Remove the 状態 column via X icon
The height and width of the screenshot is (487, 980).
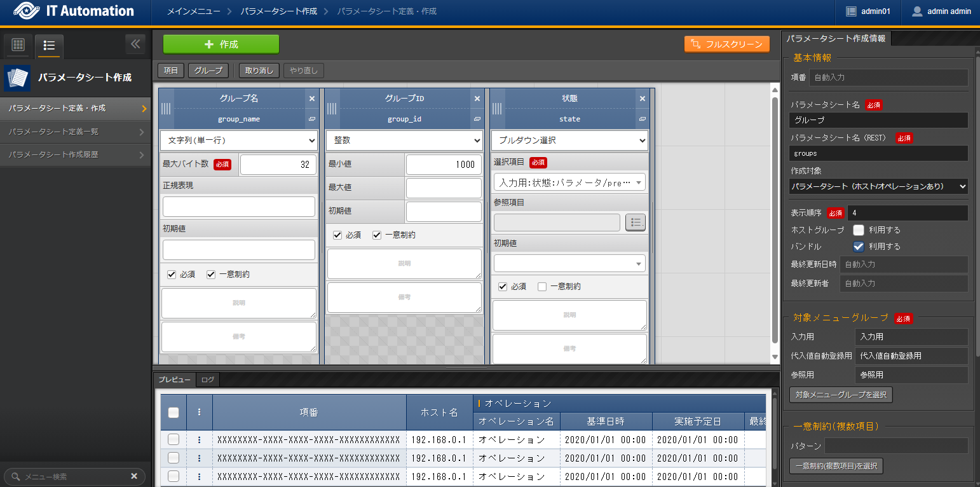pos(642,99)
